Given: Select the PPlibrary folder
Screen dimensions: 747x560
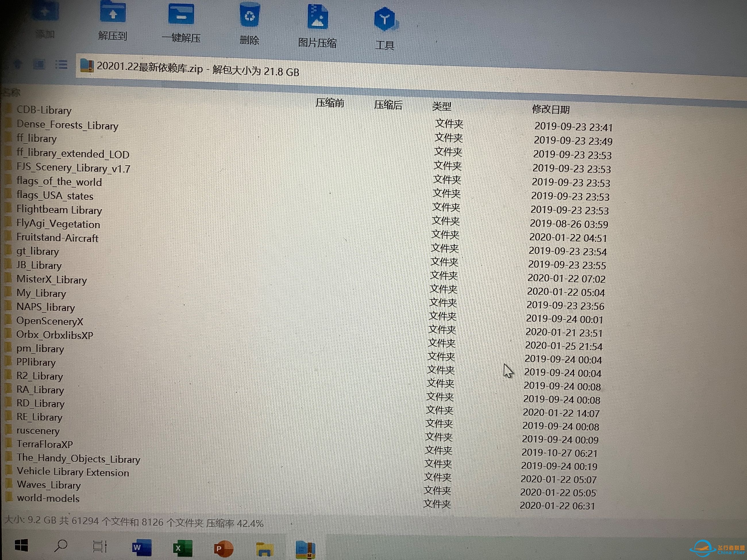Looking at the screenshot, I should (x=36, y=362).
